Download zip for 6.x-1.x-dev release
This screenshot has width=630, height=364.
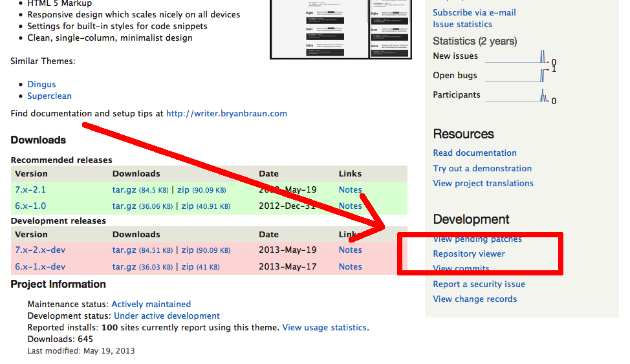click(x=188, y=267)
